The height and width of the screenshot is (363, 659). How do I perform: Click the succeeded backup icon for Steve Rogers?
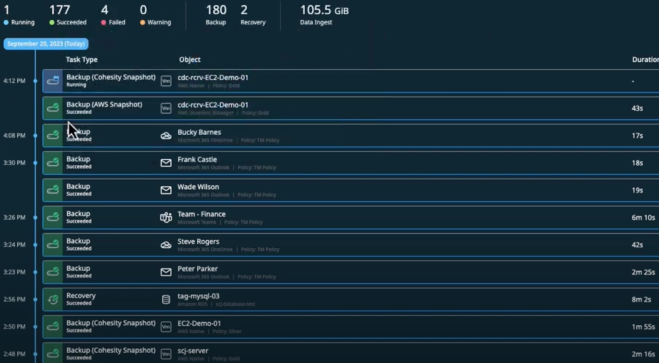(53, 245)
